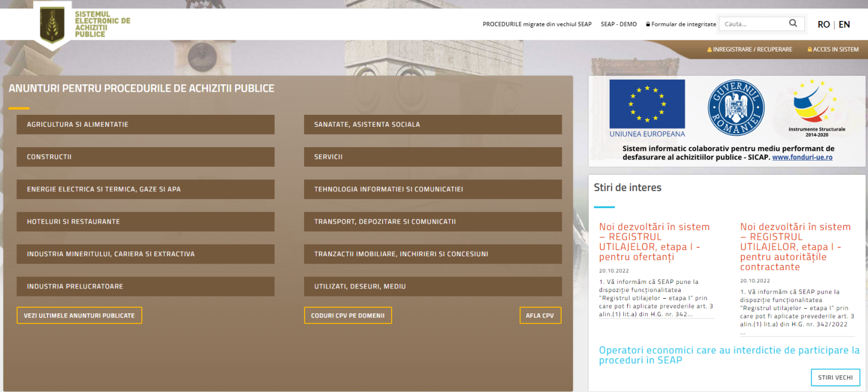The width and height of the screenshot is (868, 392).
Task: Switch language to EN
Action: (x=844, y=24)
